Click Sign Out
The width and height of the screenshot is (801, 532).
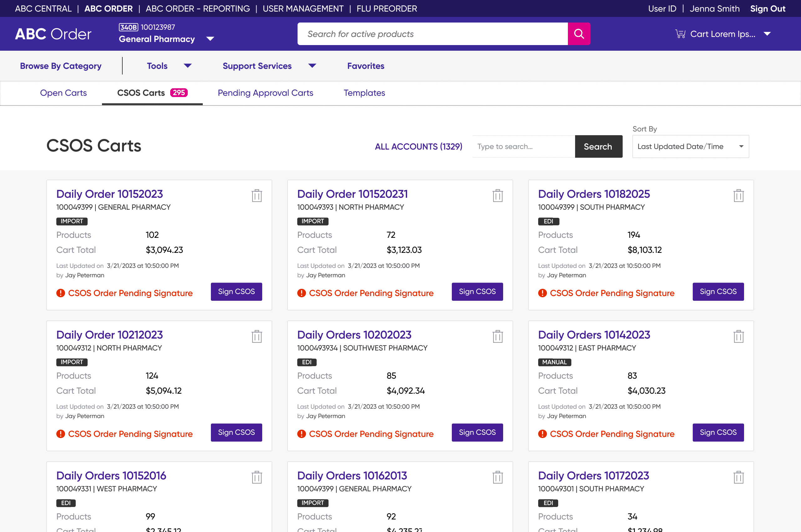point(768,8)
